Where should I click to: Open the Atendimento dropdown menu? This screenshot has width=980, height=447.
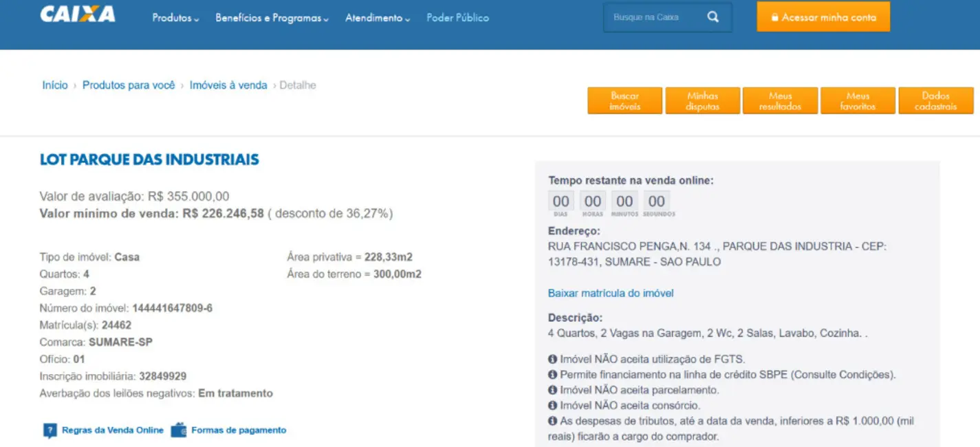377,18
